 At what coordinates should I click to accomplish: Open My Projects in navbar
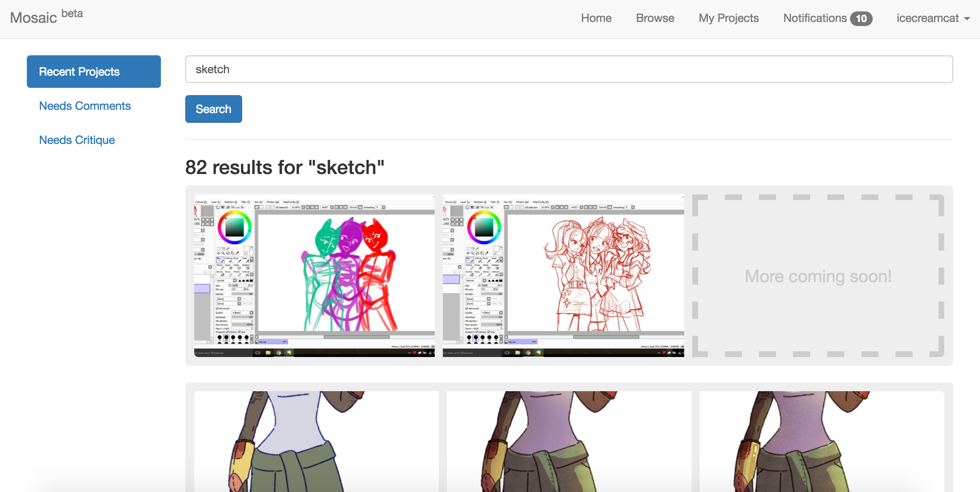tap(728, 18)
